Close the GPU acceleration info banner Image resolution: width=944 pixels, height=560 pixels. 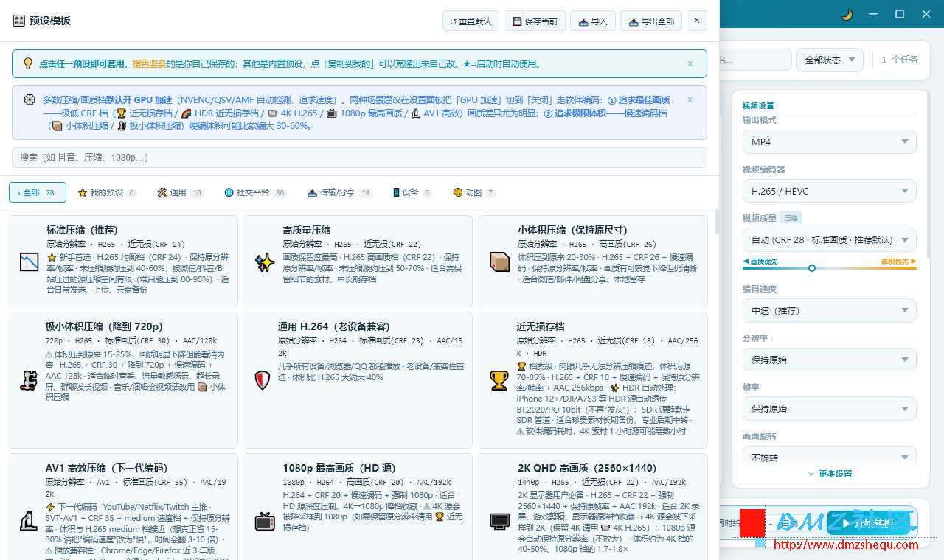coord(690,100)
